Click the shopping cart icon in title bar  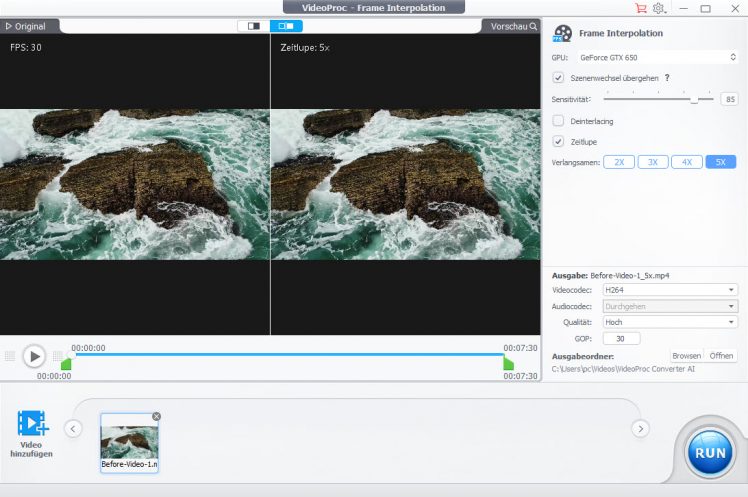(641, 8)
